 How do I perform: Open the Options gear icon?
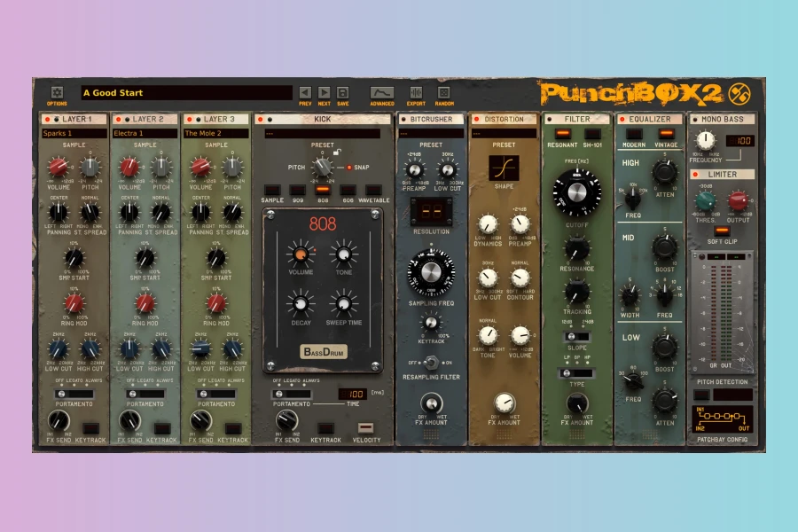pos(57,92)
